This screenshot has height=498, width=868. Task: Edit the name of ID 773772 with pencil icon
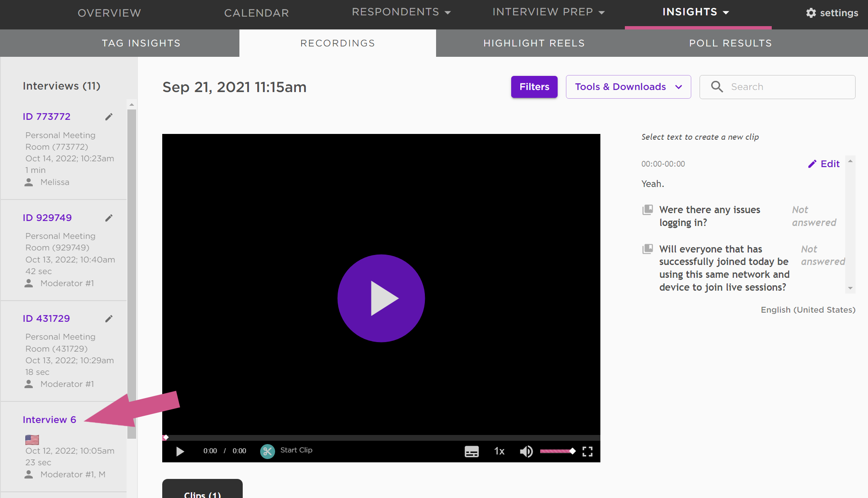coord(109,117)
